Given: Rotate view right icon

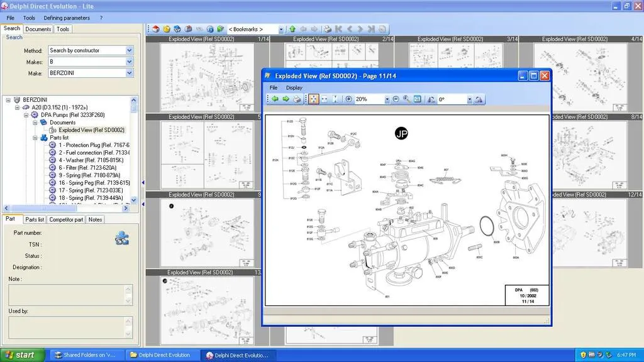Looking at the screenshot, I should click(479, 99).
